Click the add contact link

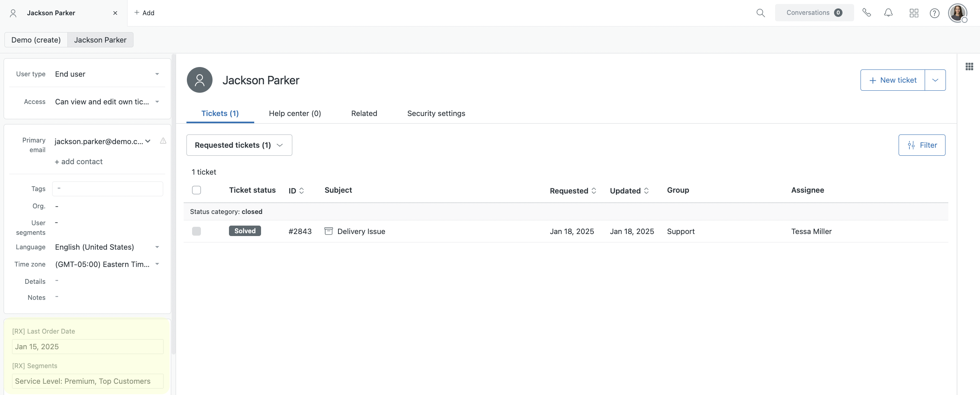pyautogui.click(x=79, y=161)
